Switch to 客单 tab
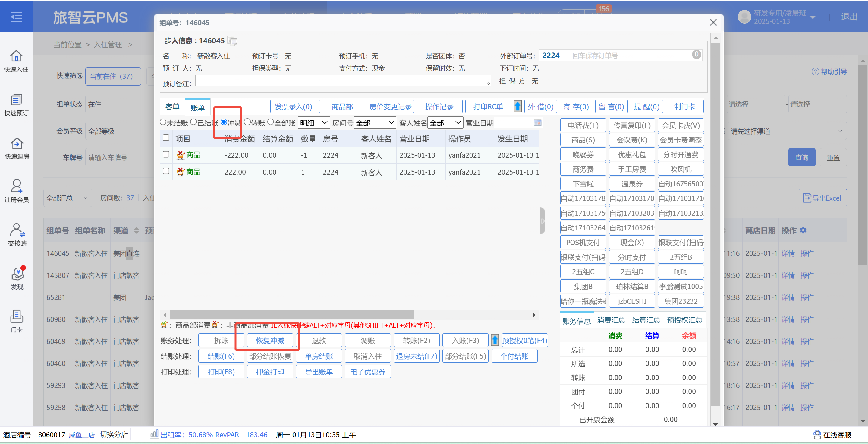 pyautogui.click(x=172, y=107)
